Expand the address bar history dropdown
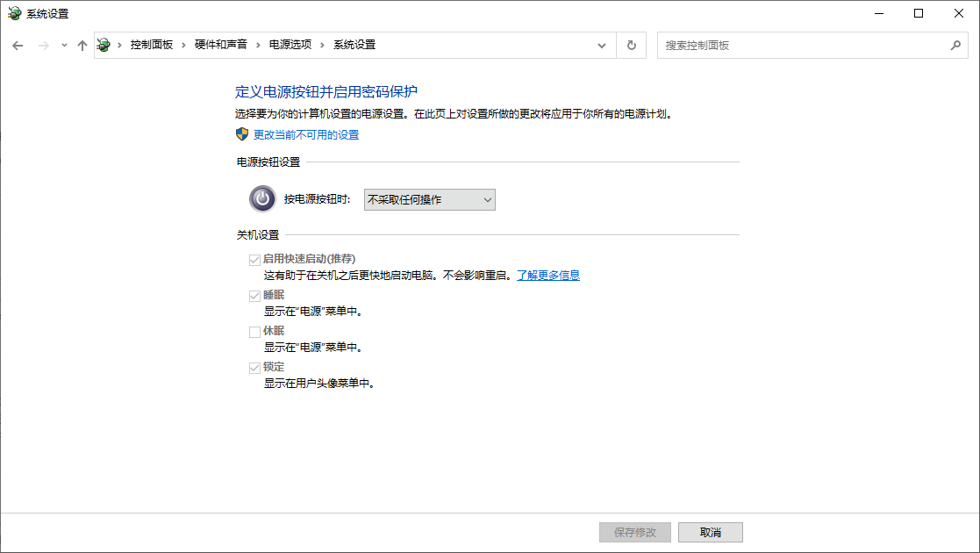Screen dimensions: 980x553 pos(602,46)
